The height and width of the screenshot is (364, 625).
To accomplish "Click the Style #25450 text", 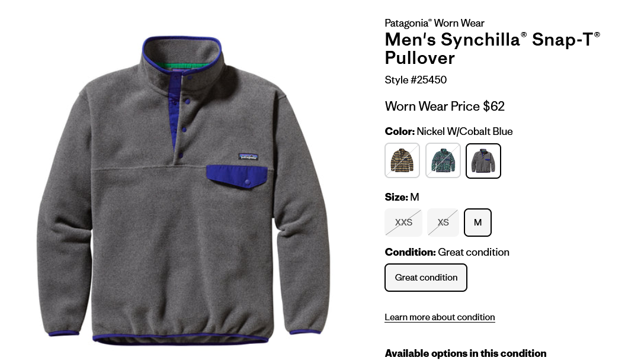I will (x=416, y=80).
